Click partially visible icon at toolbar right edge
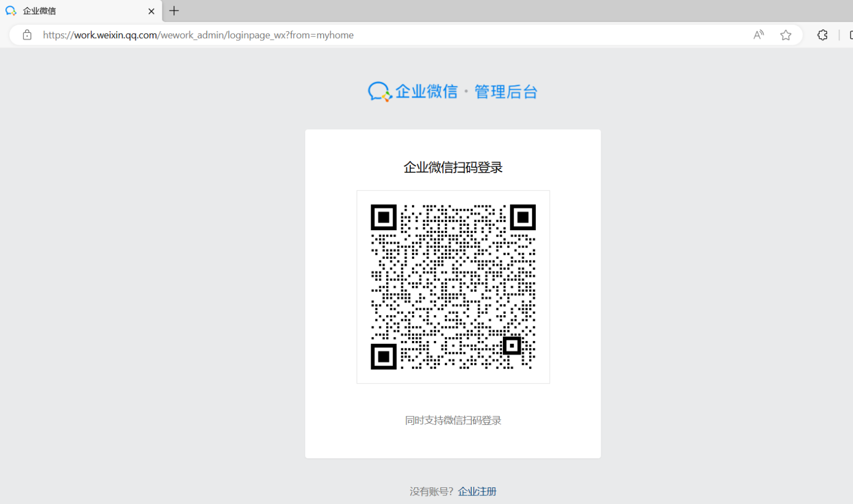 click(x=850, y=35)
